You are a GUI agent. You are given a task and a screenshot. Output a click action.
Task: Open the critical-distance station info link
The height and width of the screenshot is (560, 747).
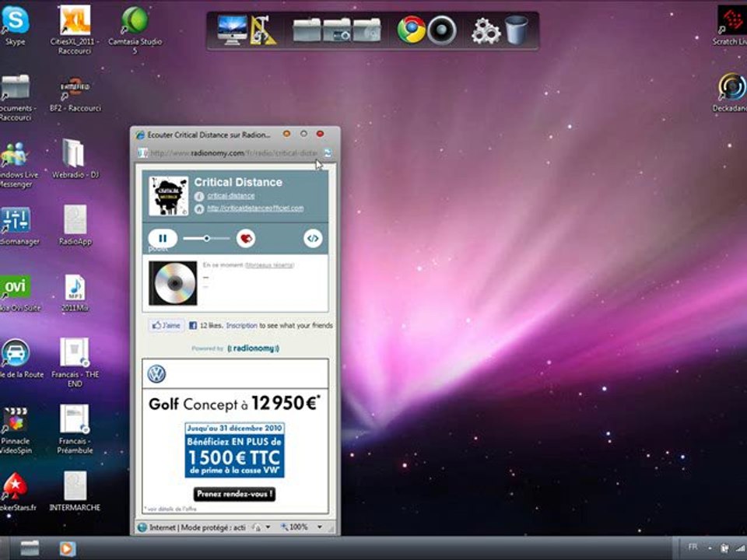pos(230,196)
